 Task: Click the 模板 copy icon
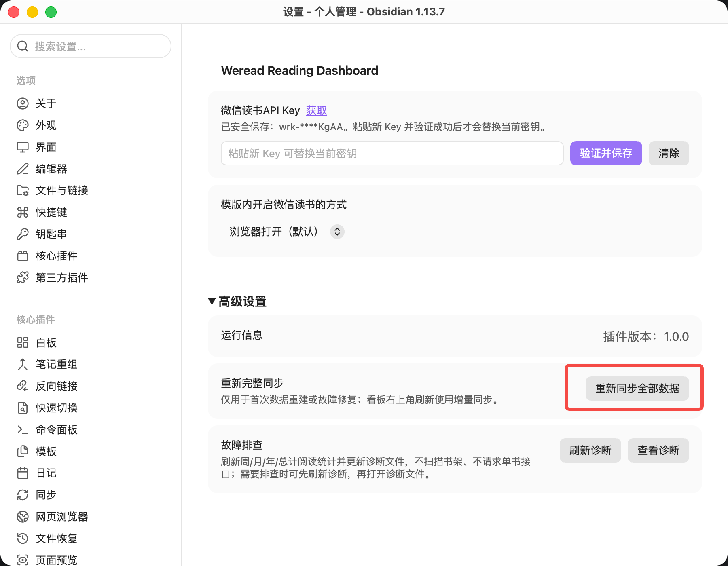pos(23,452)
